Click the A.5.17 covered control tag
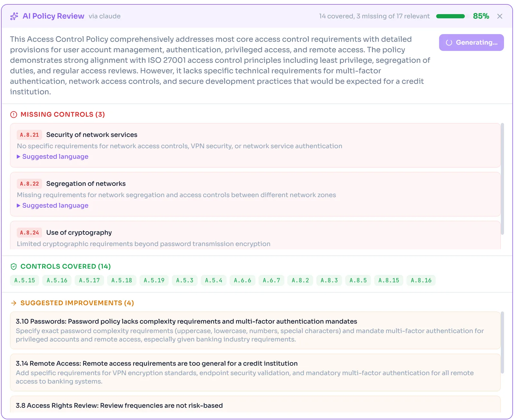 click(x=89, y=280)
